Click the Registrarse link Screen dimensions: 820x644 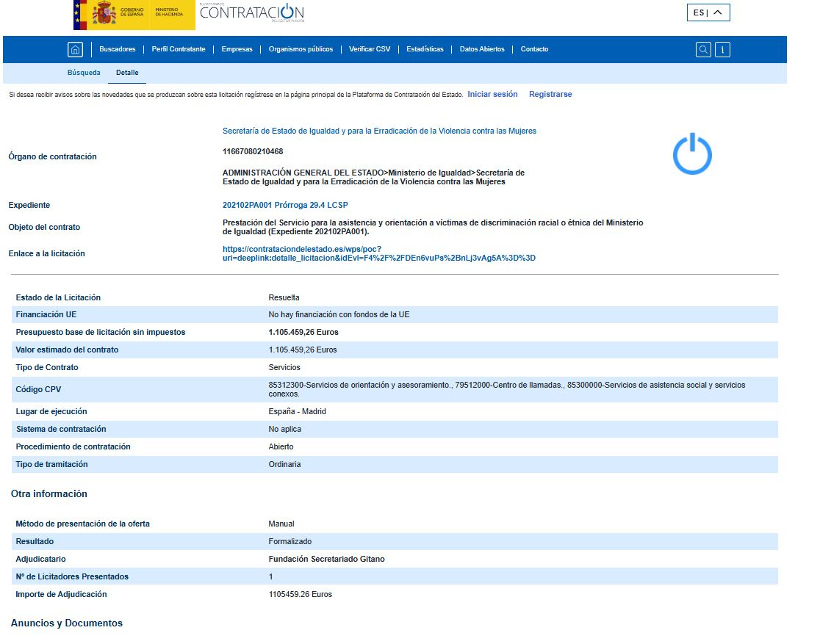click(550, 94)
